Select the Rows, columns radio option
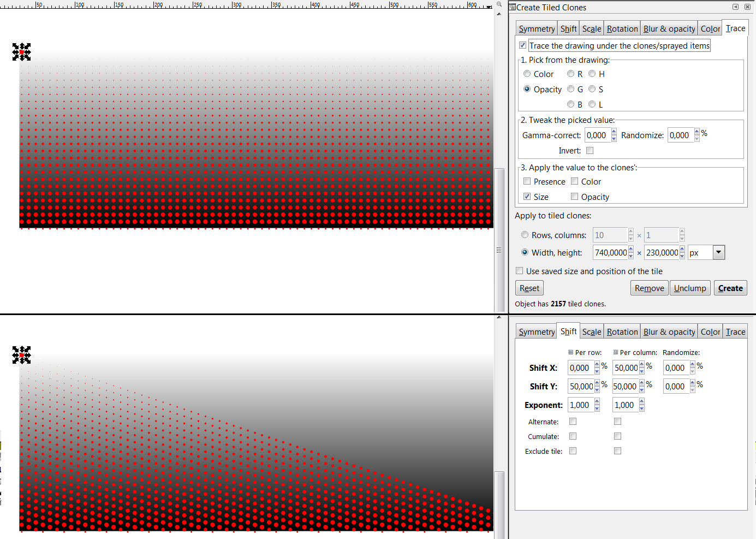Image resolution: width=756 pixels, height=539 pixels. [x=525, y=235]
